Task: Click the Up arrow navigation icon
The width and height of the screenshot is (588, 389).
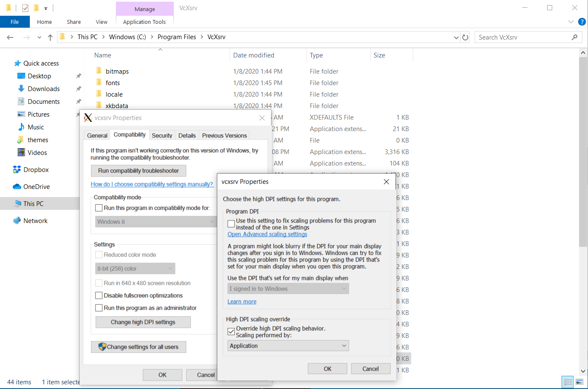Action: pyautogui.click(x=50, y=37)
